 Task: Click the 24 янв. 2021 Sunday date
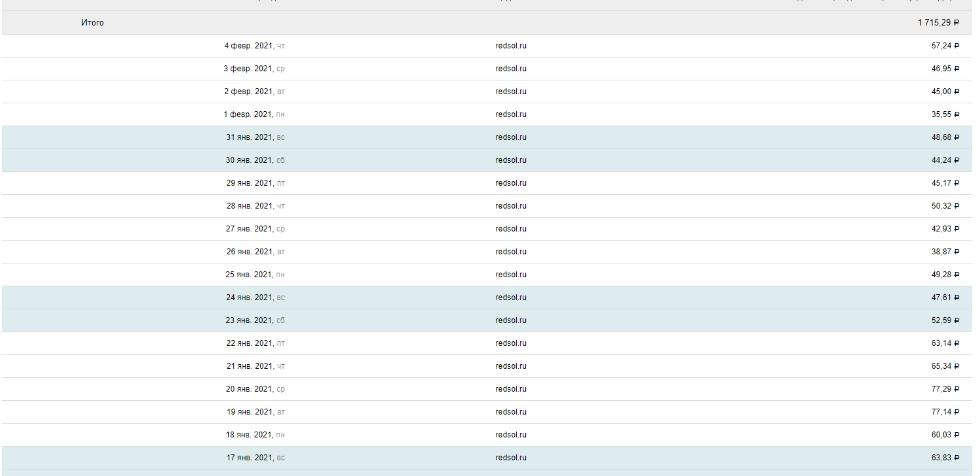255,297
